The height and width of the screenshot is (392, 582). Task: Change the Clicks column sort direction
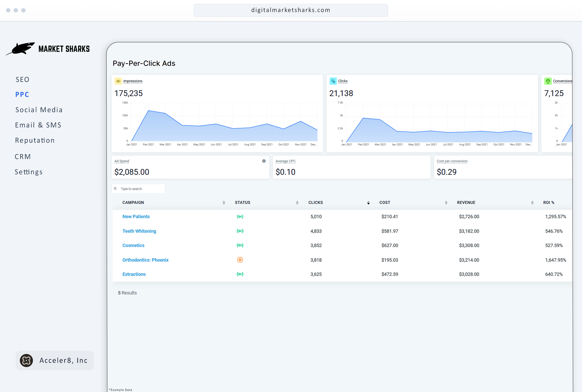point(368,202)
